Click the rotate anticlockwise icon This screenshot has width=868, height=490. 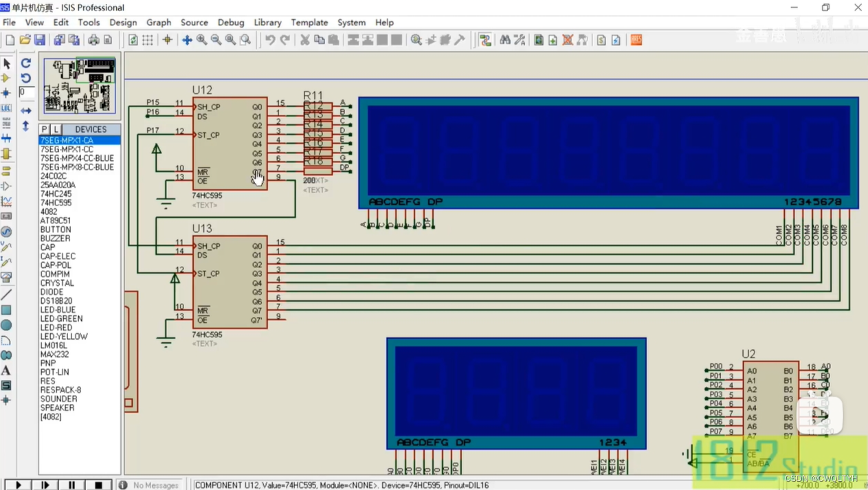[x=26, y=78]
